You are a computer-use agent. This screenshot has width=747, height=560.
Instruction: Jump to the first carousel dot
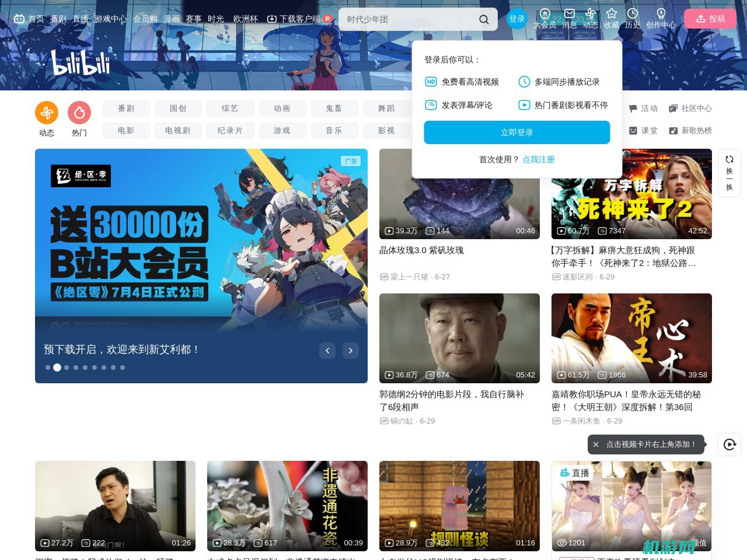pos(48,367)
